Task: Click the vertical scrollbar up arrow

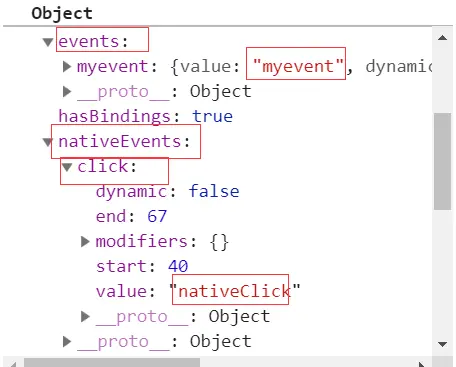Action: point(442,37)
